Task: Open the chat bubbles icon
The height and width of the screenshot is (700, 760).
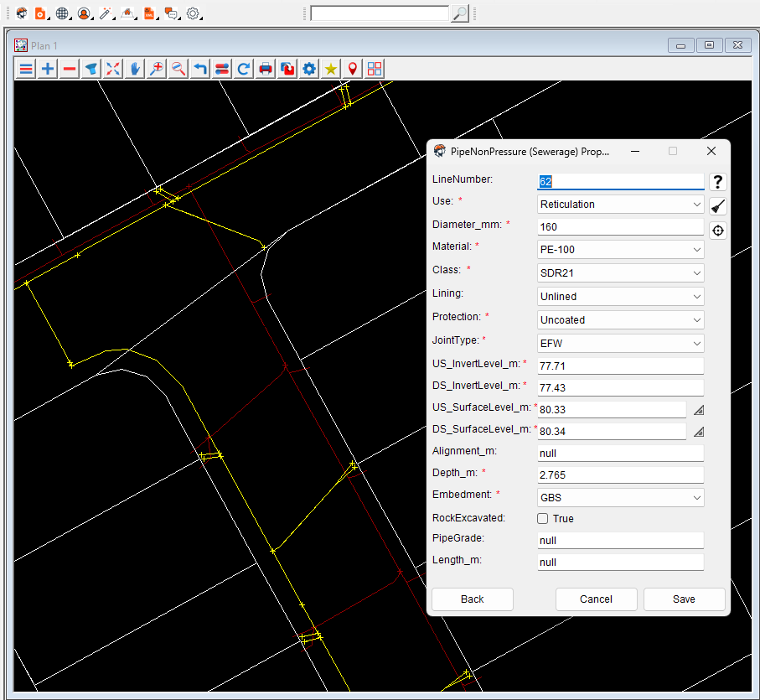Action: (171, 13)
